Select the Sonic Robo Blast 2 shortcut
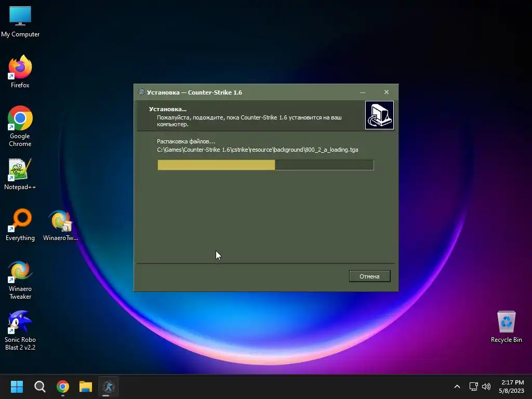 click(20, 330)
